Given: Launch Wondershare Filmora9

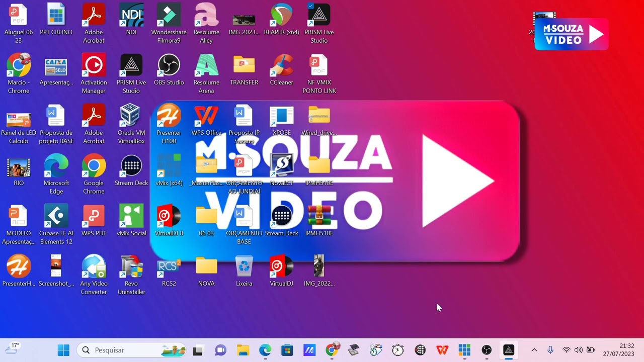Looking at the screenshot, I should click(169, 23).
